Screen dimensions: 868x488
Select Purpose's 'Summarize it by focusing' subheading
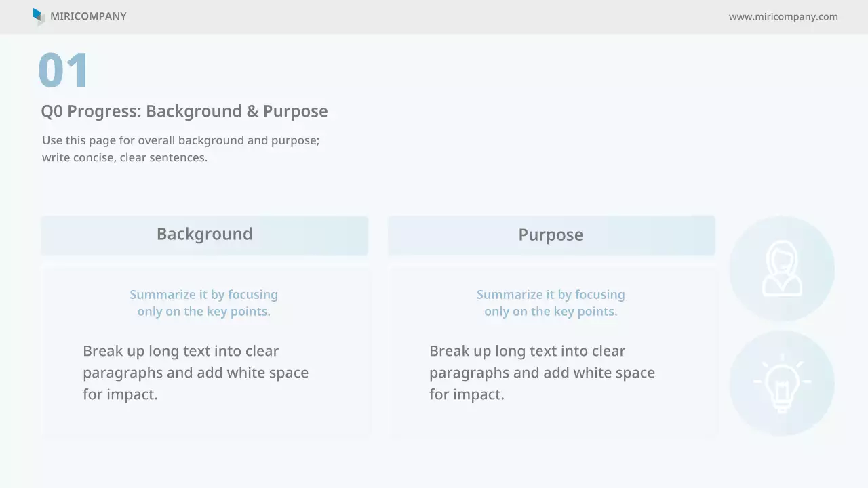551,294
